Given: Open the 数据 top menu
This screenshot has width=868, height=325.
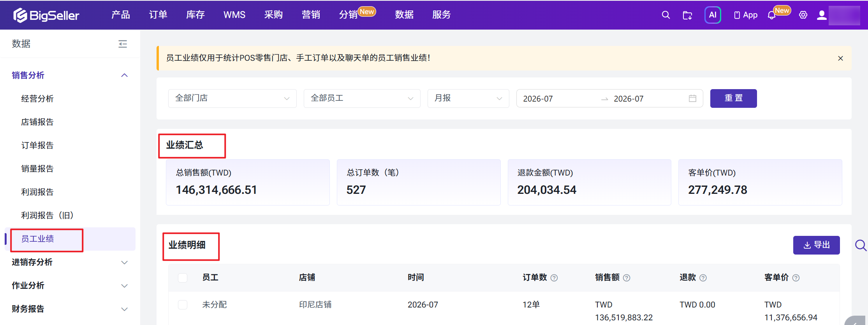Looking at the screenshot, I should pos(404,15).
